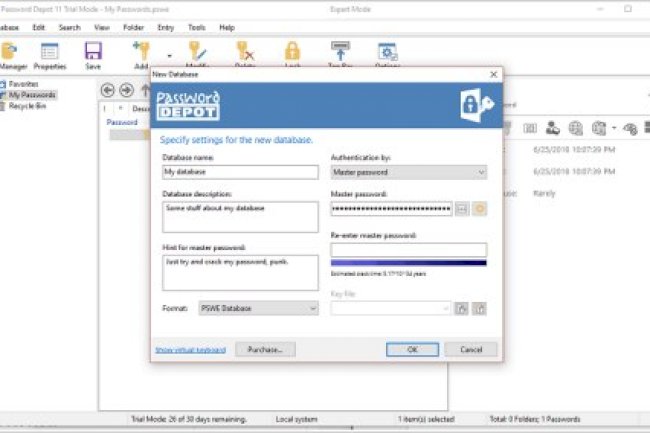The height and width of the screenshot is (433, 650).
Task: Click into the Database description box
Action: [240, 217]
